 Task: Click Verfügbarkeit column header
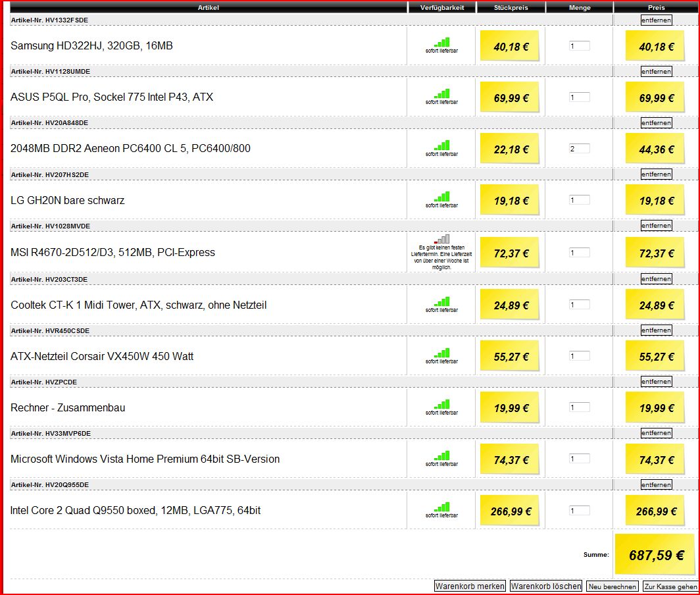point(442,8)
